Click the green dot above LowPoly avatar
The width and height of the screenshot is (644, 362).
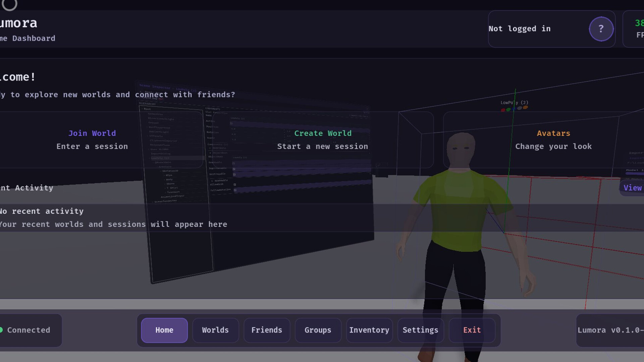[x=508, y=109]
